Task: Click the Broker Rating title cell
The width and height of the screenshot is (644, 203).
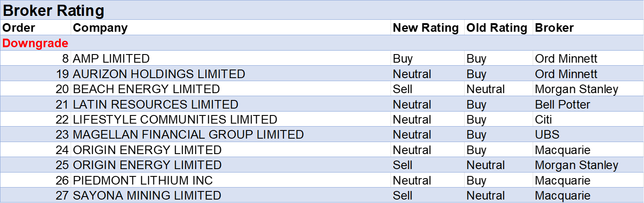Action: (54, 11)
